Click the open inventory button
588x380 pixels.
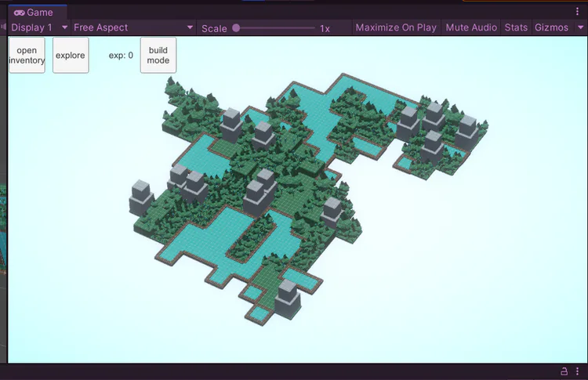point(27,55)
